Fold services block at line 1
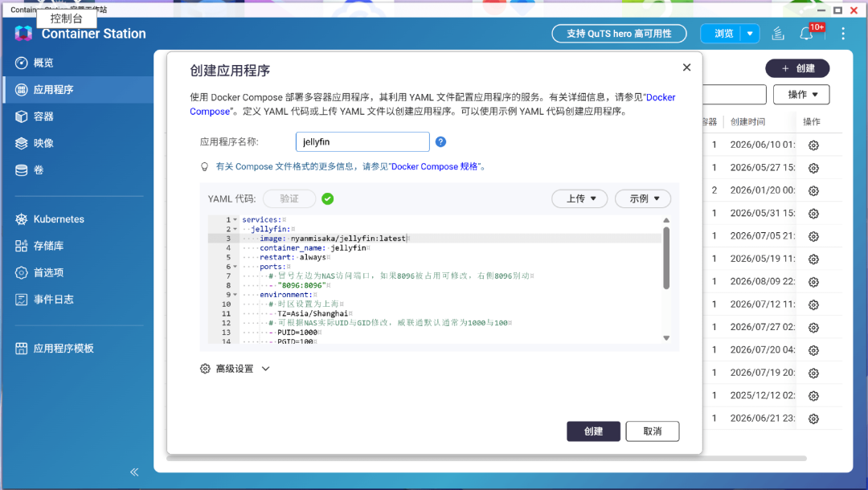This screenshot has height=490, width=868. point(235,219)
